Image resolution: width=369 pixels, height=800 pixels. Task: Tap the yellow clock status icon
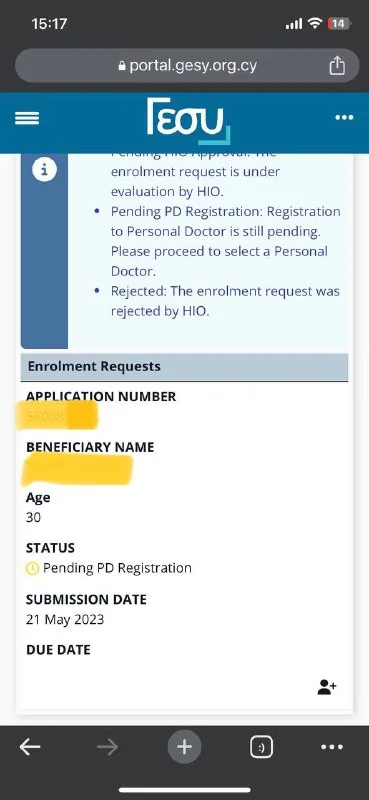tap(32, 568)
